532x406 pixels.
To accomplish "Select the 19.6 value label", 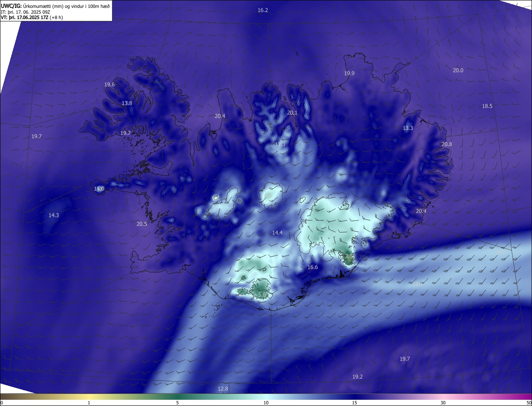I will tap(109, 84).
